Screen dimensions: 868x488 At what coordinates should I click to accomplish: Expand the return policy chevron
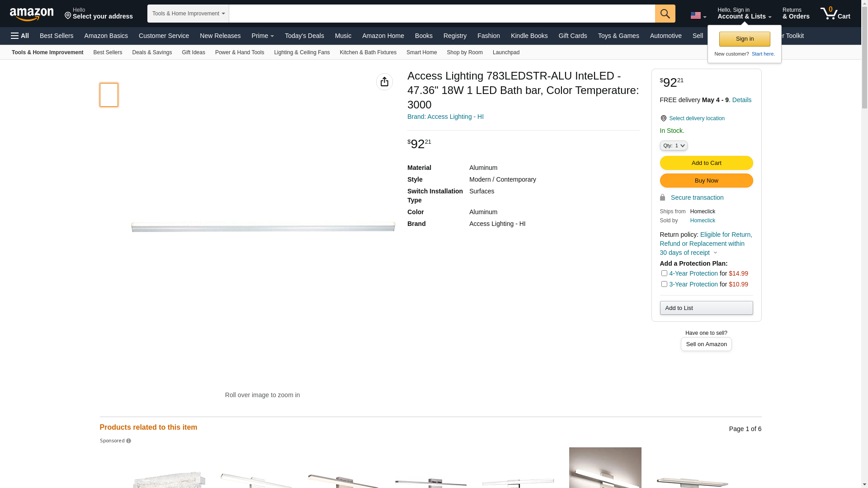pyautogui.click(x=715, y=253)
